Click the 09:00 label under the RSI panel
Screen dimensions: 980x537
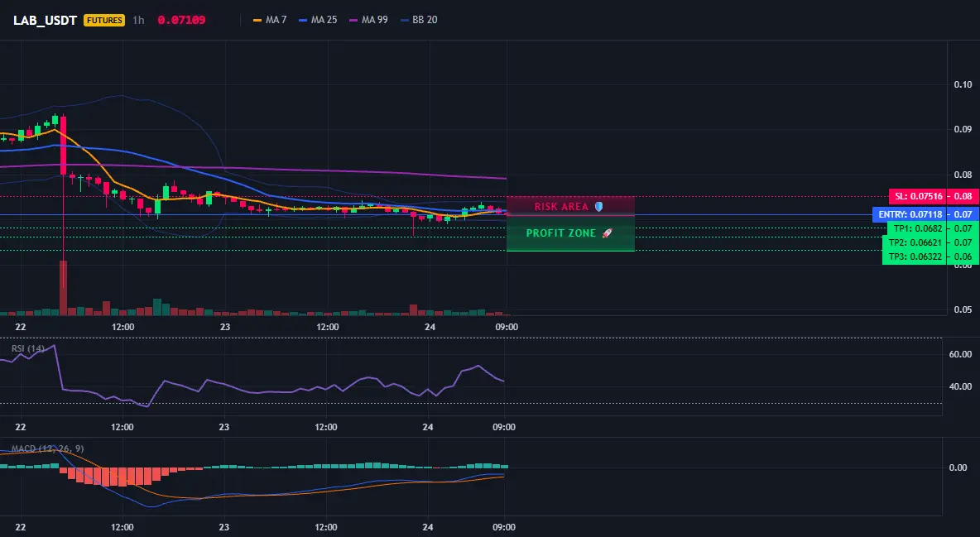click(504, 427)
